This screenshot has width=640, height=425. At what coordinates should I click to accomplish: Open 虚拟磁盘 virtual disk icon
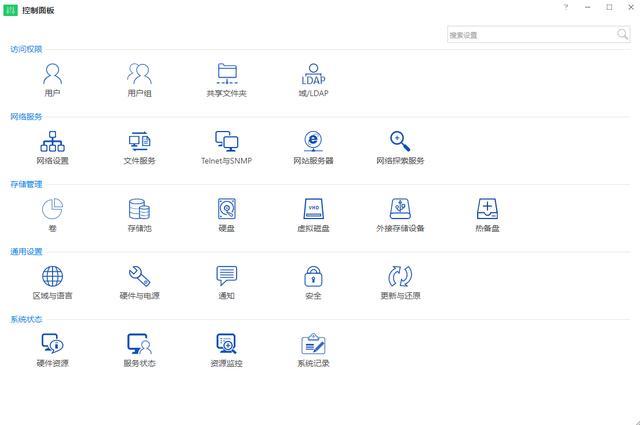[313, 210]
